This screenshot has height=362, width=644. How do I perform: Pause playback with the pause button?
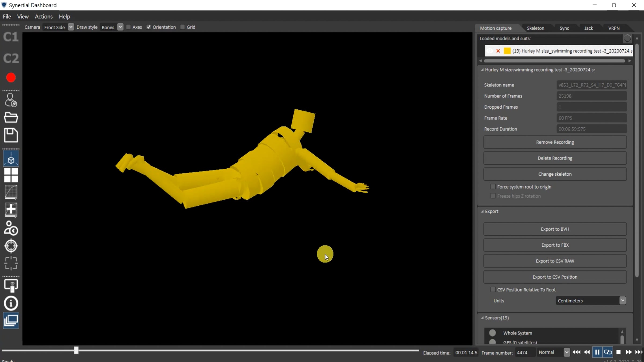[597, 352]
